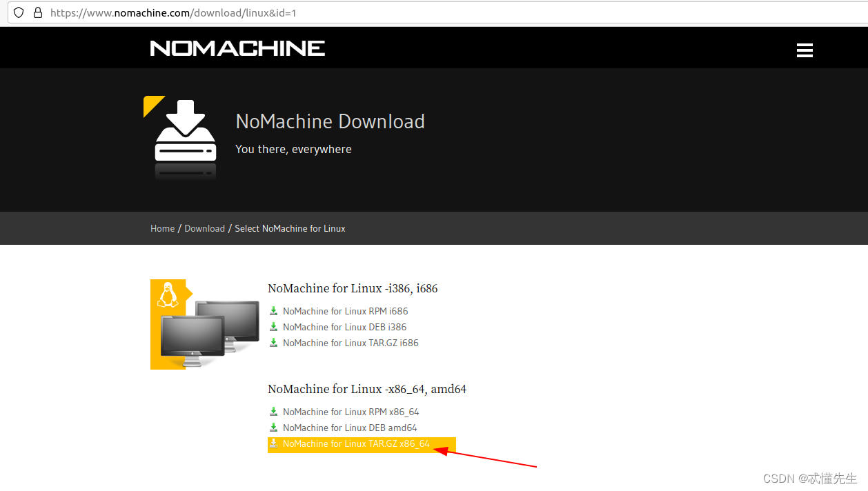Click 'You there, everywhere' tagline
Screen dimensions: 868x491
point(293,149)
